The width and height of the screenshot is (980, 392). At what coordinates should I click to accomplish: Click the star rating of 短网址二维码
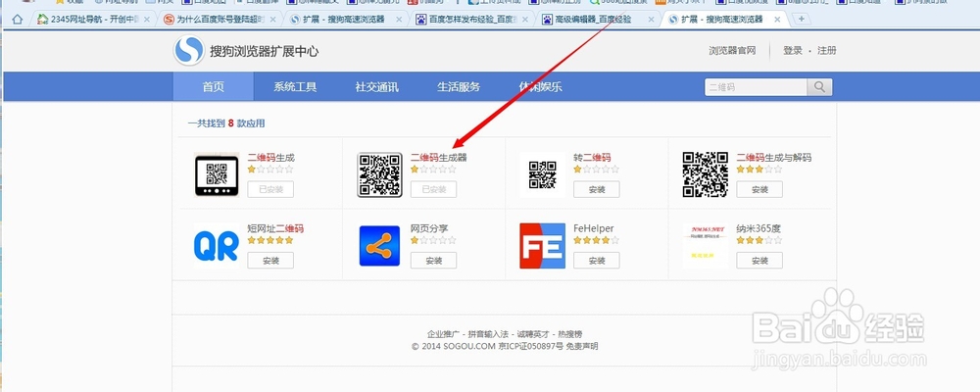click(270, 240)
